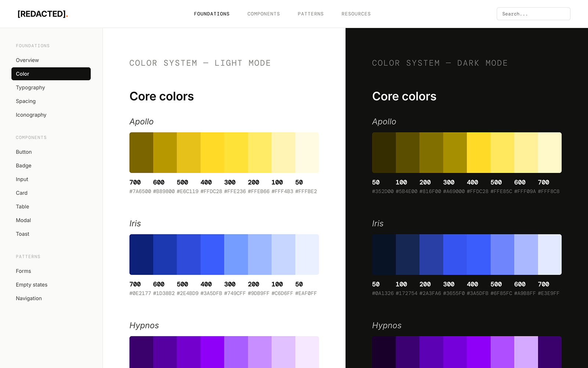Click light mode hex label #FFDC28

point(211,191)
